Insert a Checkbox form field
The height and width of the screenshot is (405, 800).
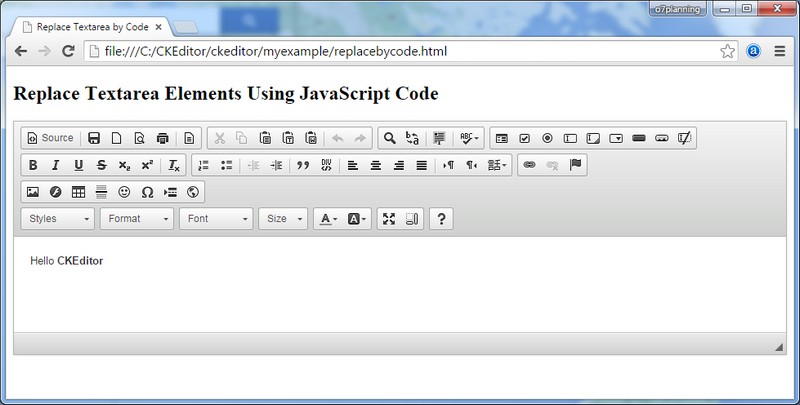(x=524, y=138)
